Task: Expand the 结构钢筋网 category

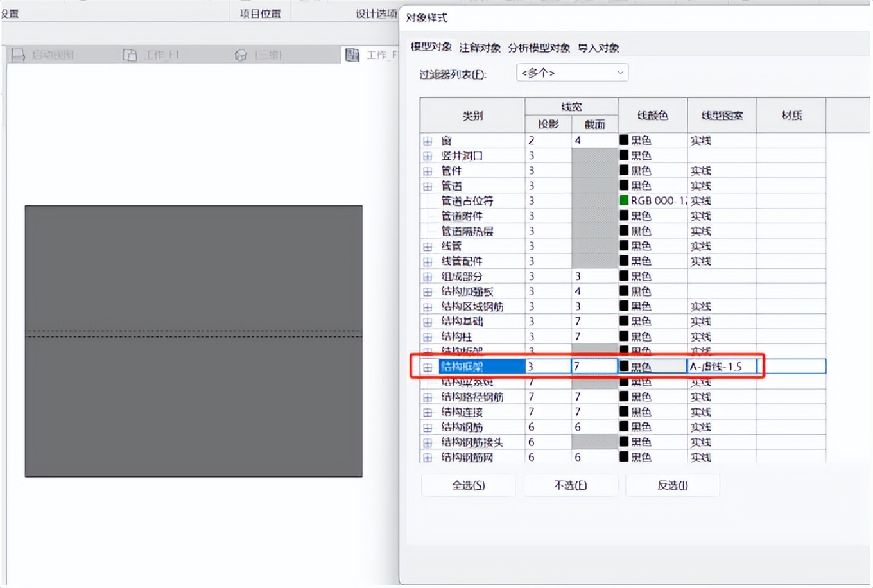Action: [428, 458]
